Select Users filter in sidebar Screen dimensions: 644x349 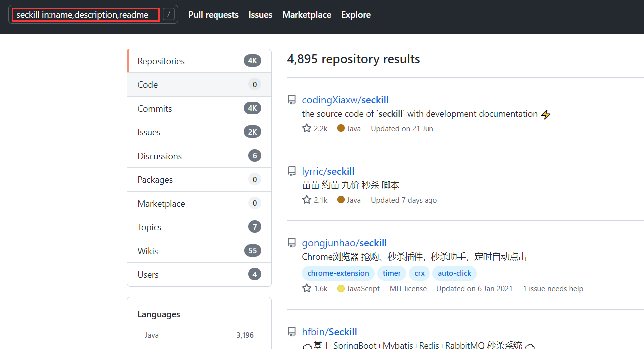click(200, 275)
